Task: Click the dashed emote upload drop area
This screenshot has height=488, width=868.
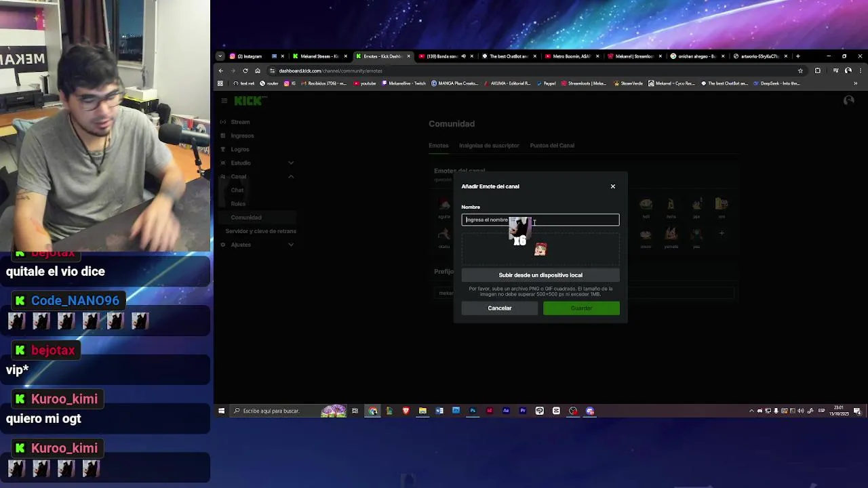Action: 540,249
